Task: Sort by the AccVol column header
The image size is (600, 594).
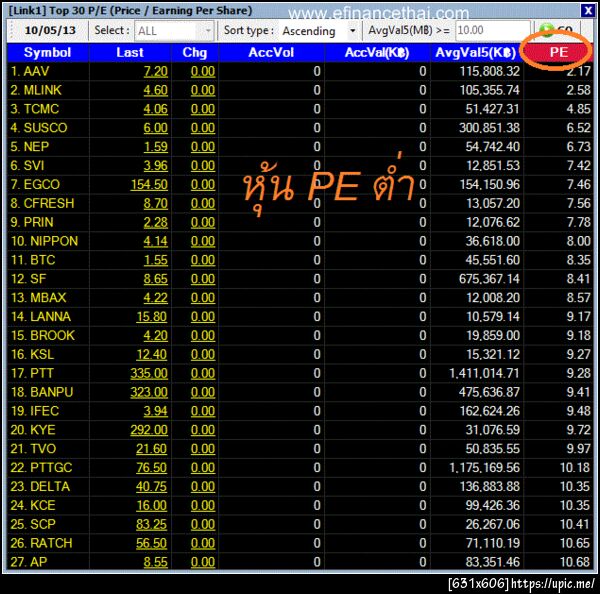Action: (x=271, y=52)
